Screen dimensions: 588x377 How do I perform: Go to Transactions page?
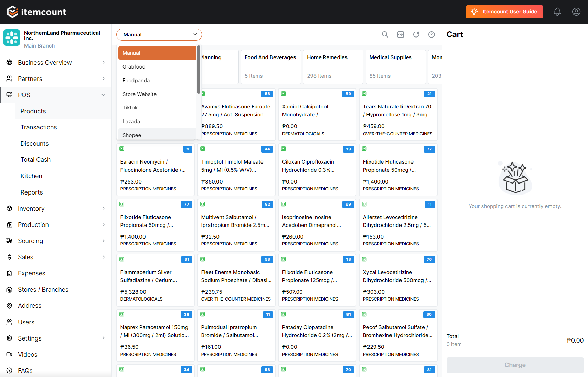[x=39, y=127]
